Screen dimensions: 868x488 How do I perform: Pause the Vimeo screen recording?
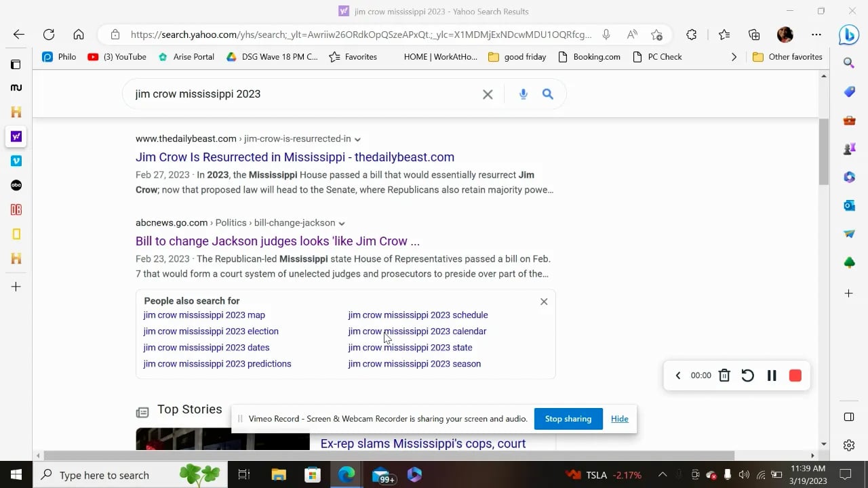772,375
